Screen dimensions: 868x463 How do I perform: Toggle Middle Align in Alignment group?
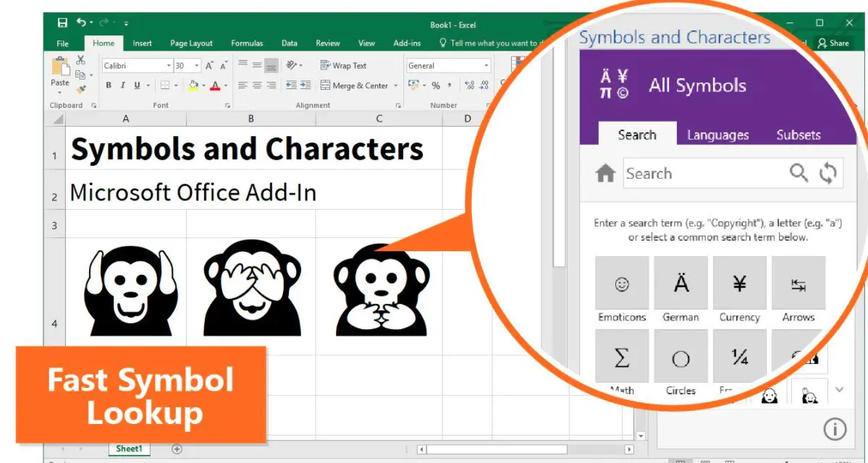[257, 64]
